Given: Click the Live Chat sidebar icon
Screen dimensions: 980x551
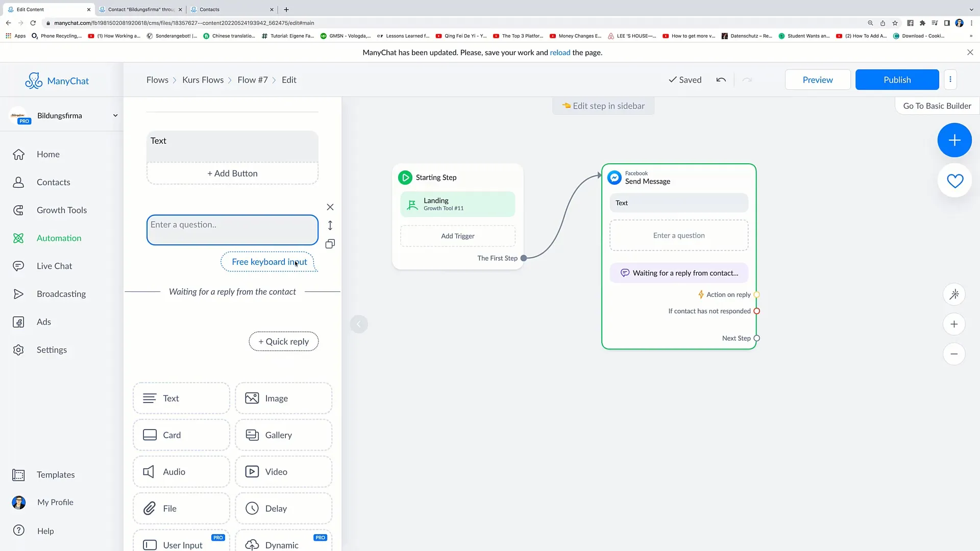Looking at the screenshot, I should coord(18,265).
